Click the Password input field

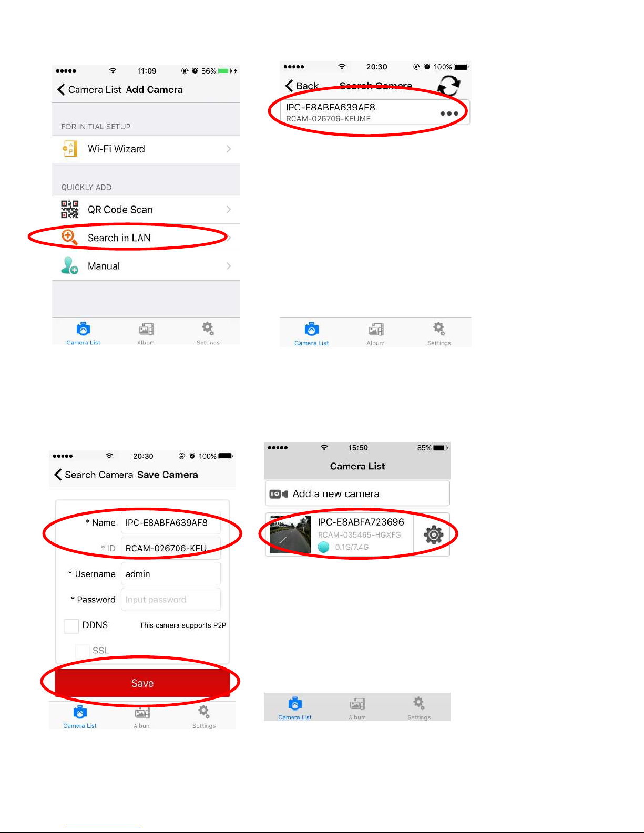(171, 600)
